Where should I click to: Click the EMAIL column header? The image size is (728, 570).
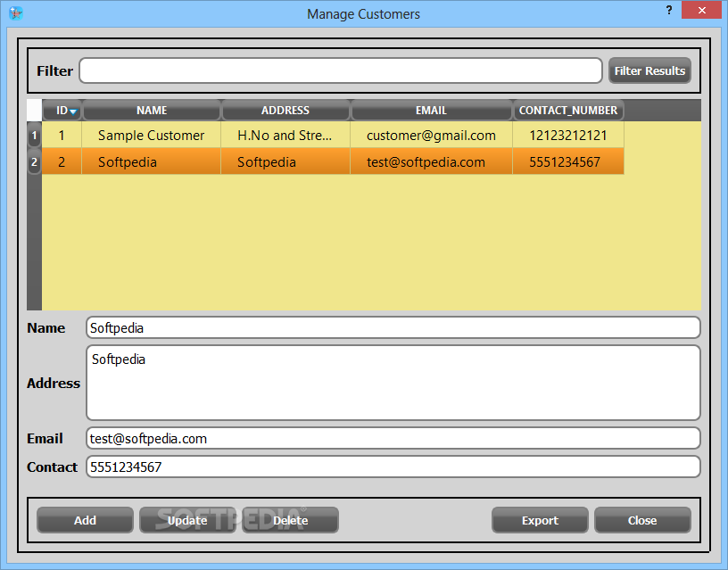(x=431, y=110)
